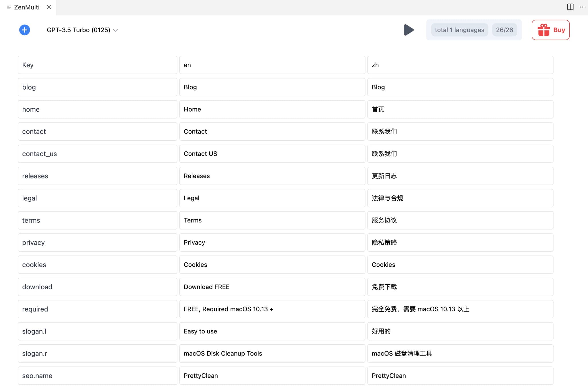Click the blue plus icon to add a language
The width and height of the screenshot is (588, 388).
(x=24, y=30)
